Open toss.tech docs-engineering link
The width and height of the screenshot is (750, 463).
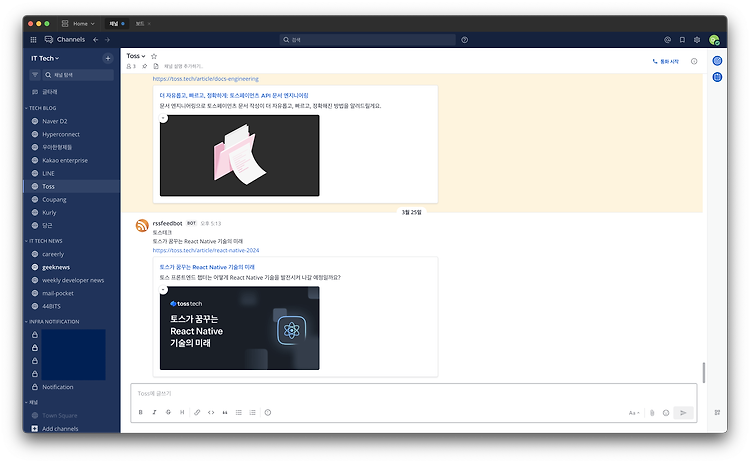pos(206,79)
